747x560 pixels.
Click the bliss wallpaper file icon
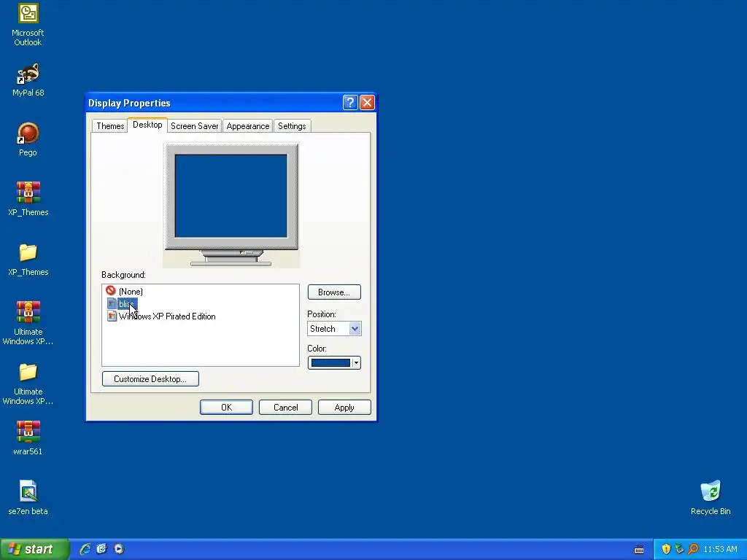112,303
